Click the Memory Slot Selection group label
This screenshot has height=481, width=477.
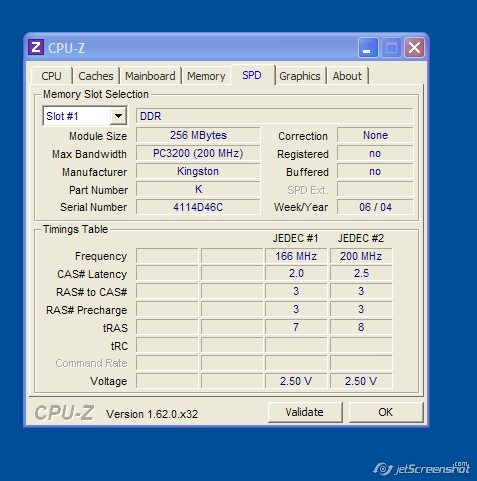click(x=96, y=94)
